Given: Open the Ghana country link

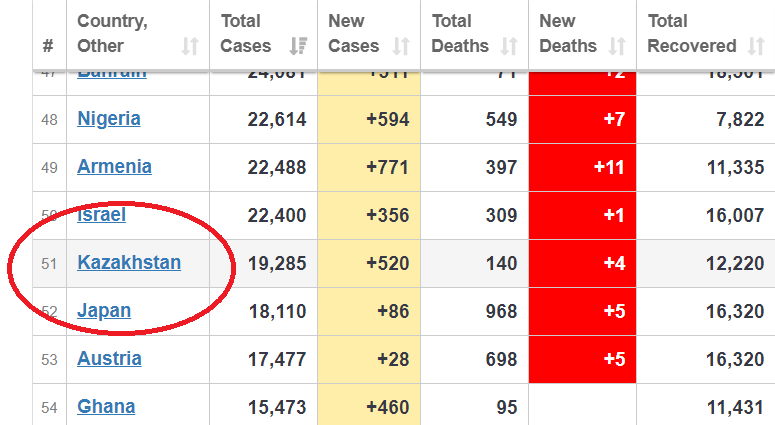Looking at the screenshot, I should tap(106, 406).
